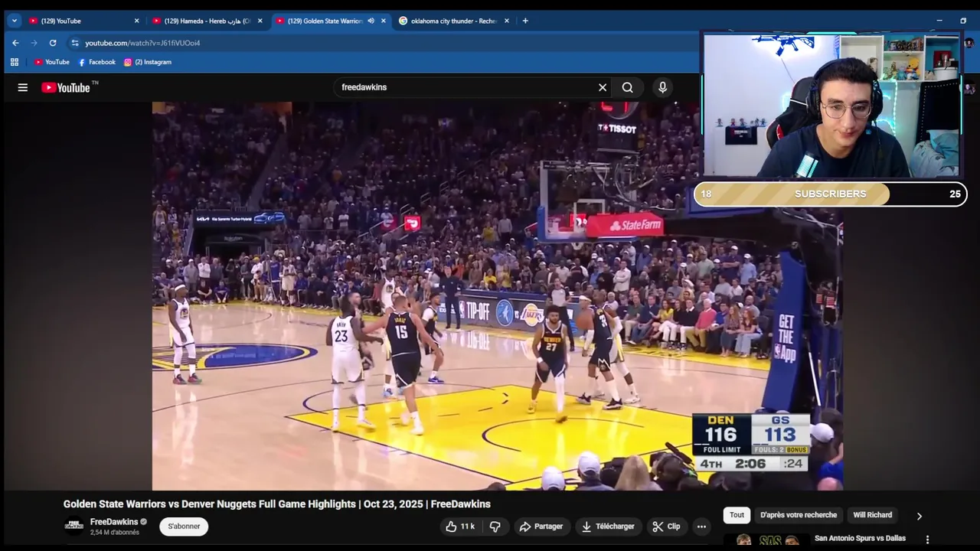Close the oklahoma city thunder tab
This screenshot has width=980, height=551.
(507, 21)
